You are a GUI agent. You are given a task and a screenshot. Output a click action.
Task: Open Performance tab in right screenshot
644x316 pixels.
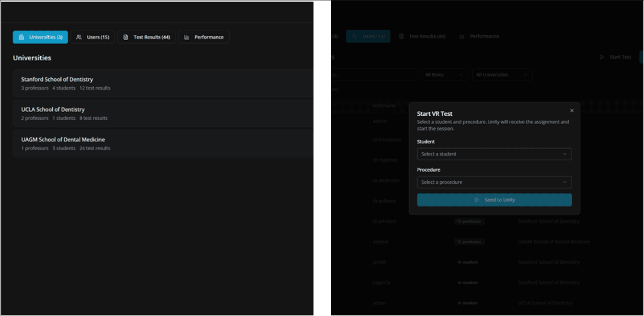point(480,36)
